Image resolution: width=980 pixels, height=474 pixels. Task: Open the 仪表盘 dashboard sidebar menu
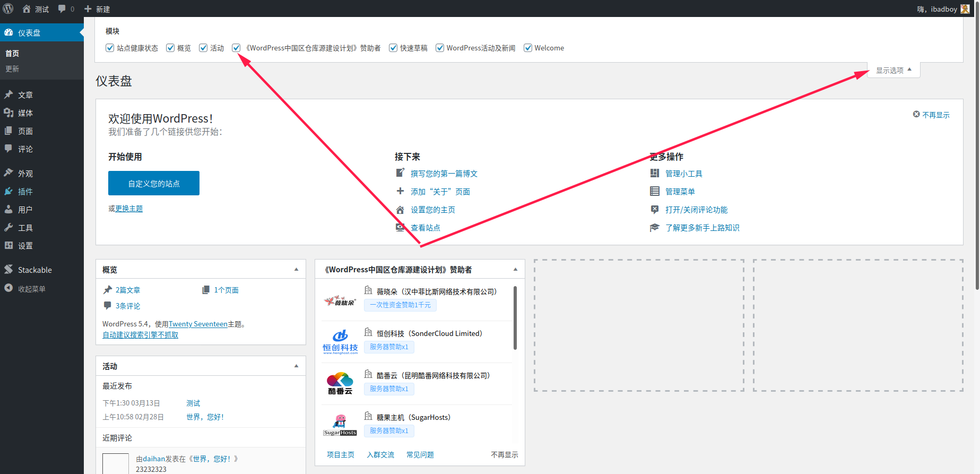coord(42,32)
